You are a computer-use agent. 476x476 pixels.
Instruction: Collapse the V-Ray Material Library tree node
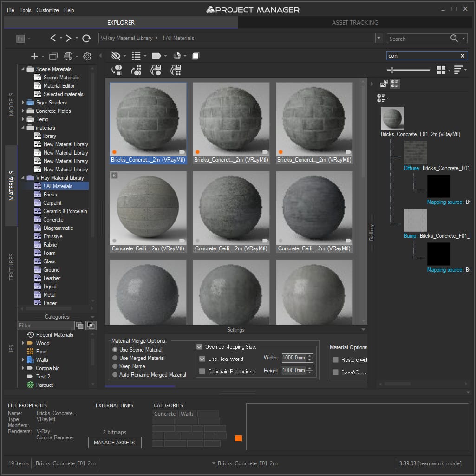(x=22, y=177)
